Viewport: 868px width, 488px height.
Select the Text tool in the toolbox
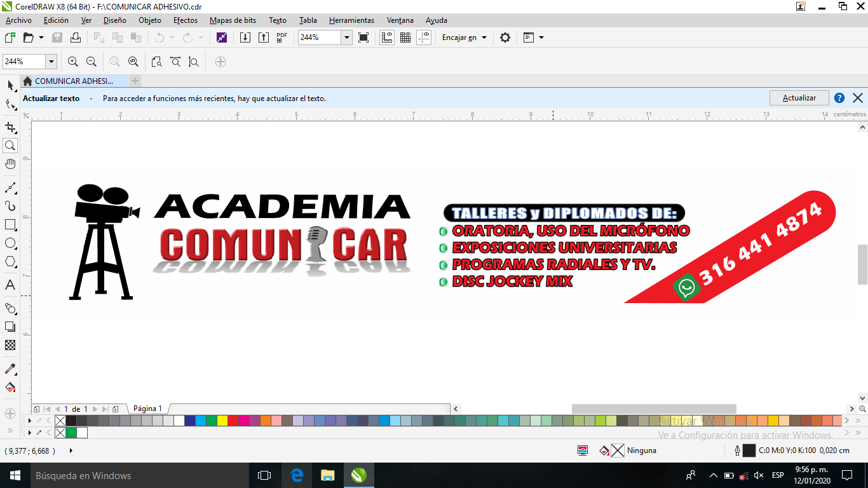(x=10, y=285)
